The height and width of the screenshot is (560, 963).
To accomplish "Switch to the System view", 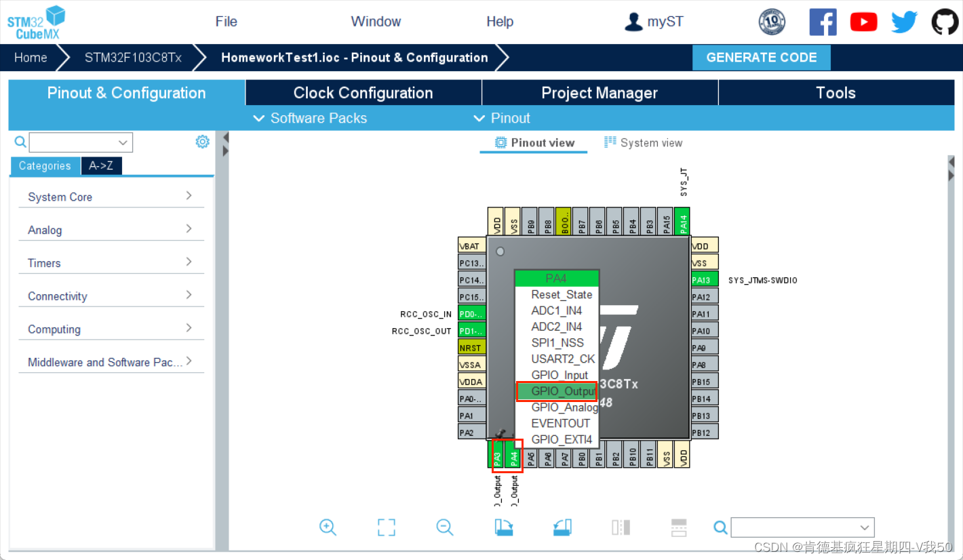I will [x=643, y=142].
